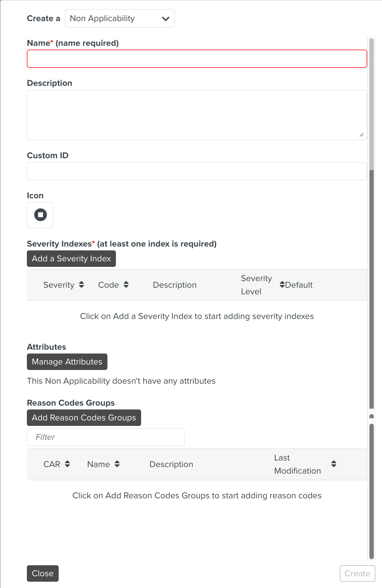Viewport: 382px width, 588px height.
Task: Open the icon picker stop-circle button
Action: pos(40,215)
